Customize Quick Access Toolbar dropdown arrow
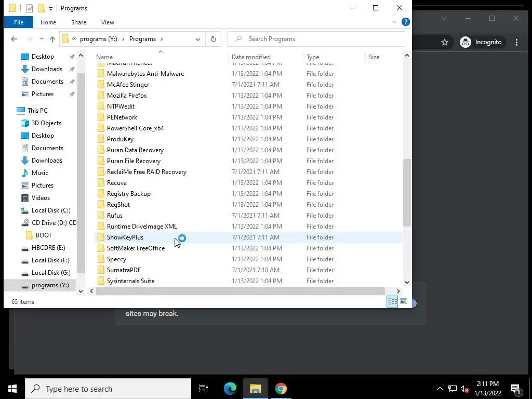Screen dimensions: 532x399 (50, 8)
